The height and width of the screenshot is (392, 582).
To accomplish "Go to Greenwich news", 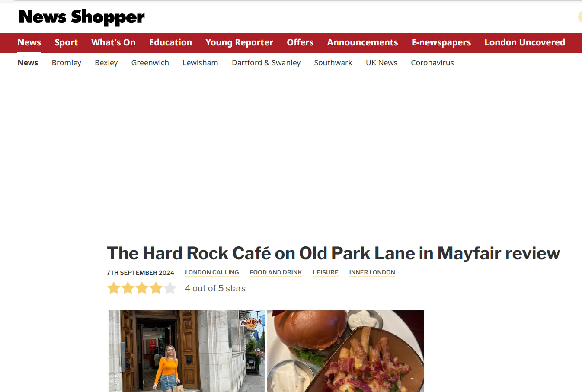I will click(150, 63).
